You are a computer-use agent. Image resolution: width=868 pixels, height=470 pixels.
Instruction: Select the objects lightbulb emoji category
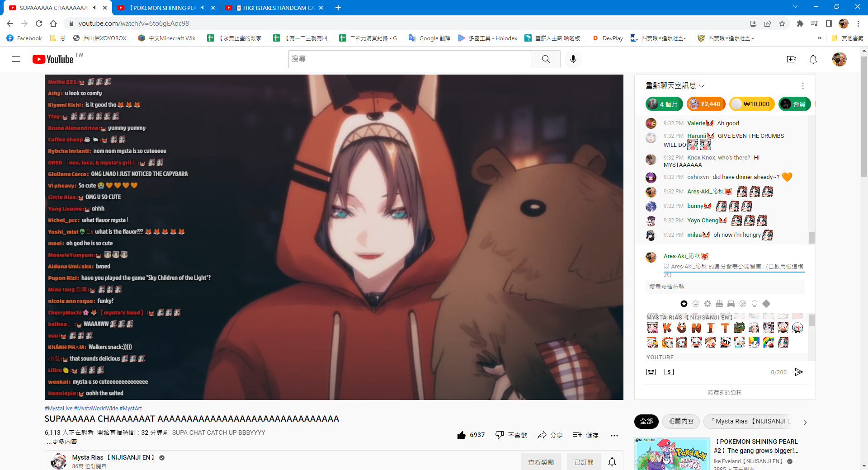coord(755,304)
